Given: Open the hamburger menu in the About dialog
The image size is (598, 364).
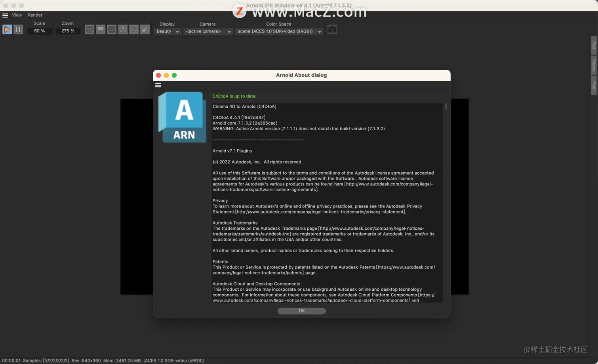Looking at the screenshot, I should [x=158, y=85].
